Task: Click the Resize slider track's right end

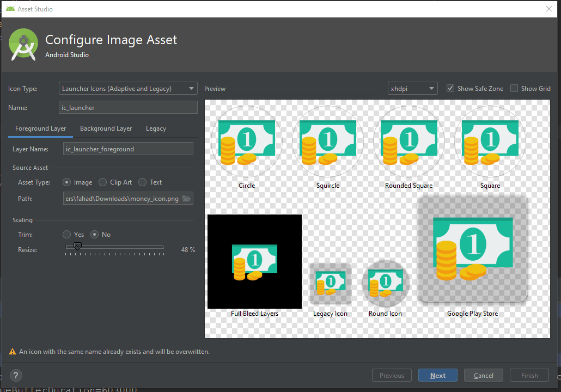Action: pyautogui.click(x=163, y=247)
